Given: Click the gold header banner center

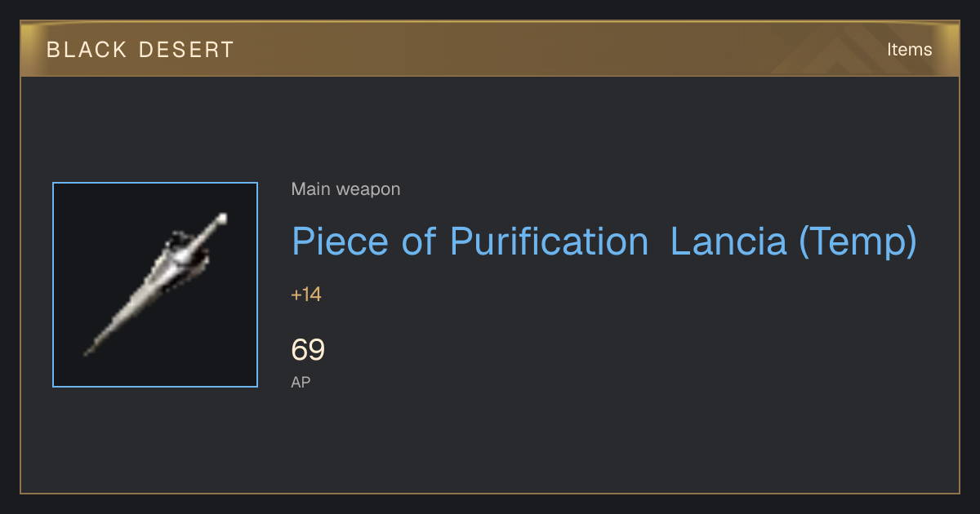Looking at the screenshot, I should (490, 49).
